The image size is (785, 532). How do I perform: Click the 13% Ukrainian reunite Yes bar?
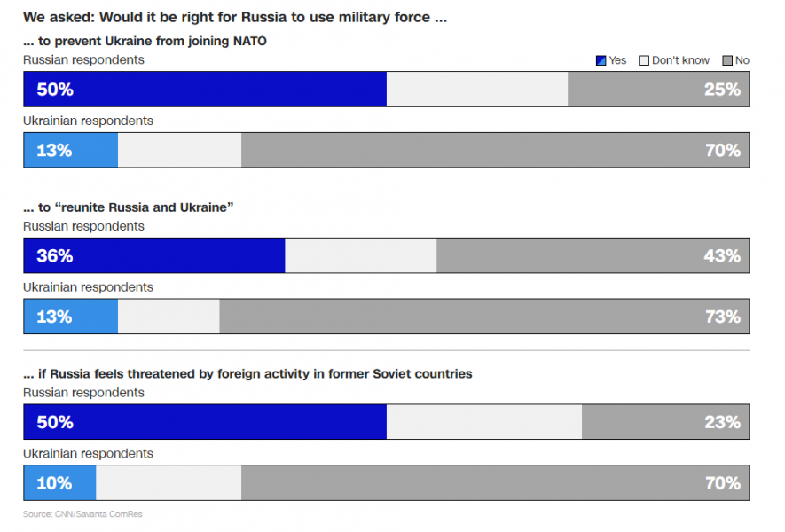[71, 317]
